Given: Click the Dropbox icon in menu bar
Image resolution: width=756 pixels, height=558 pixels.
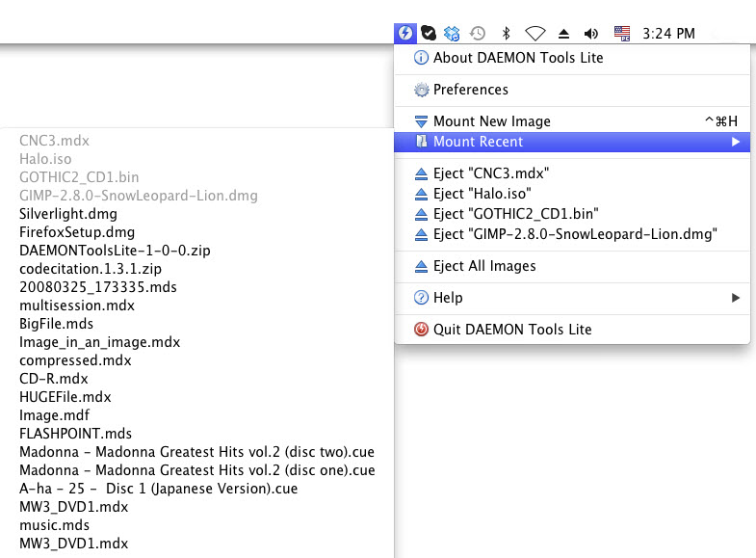Looking at the screenshot, I should [x=453, y=34].
